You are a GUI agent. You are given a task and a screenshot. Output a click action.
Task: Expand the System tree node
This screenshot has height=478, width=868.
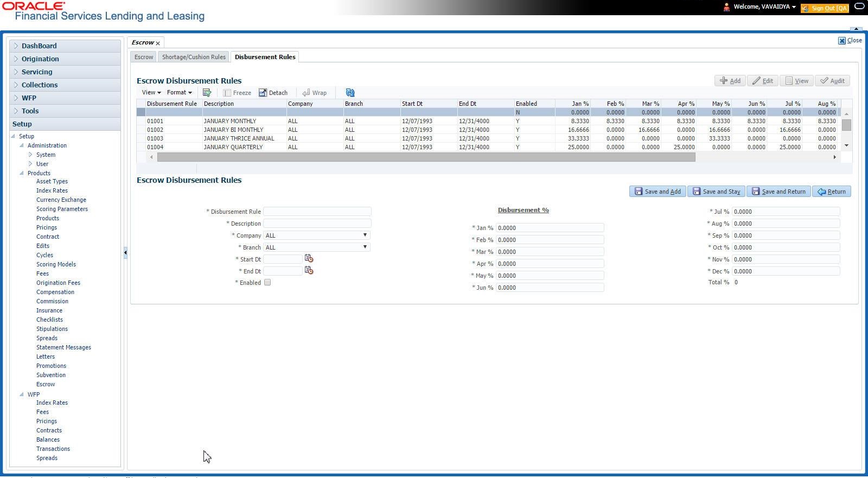[30, 155]
